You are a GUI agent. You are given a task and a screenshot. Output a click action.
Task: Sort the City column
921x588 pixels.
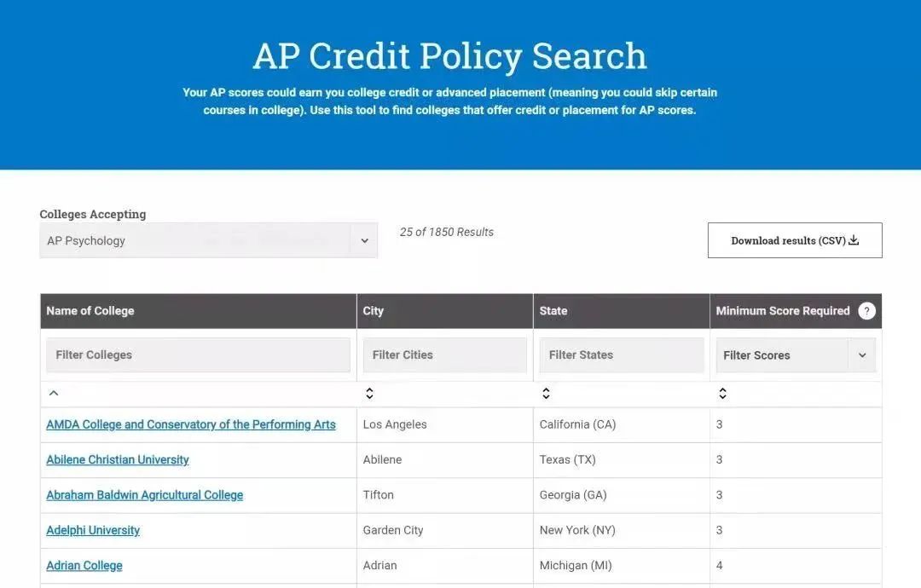369,393
